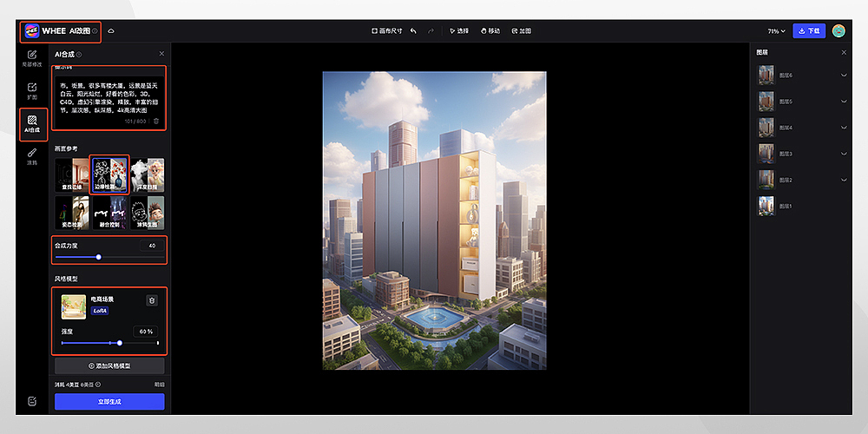This screenshot has width=868, height=434.
Task: Select the 图层6 thumbnail
Action: click(766, 76)
